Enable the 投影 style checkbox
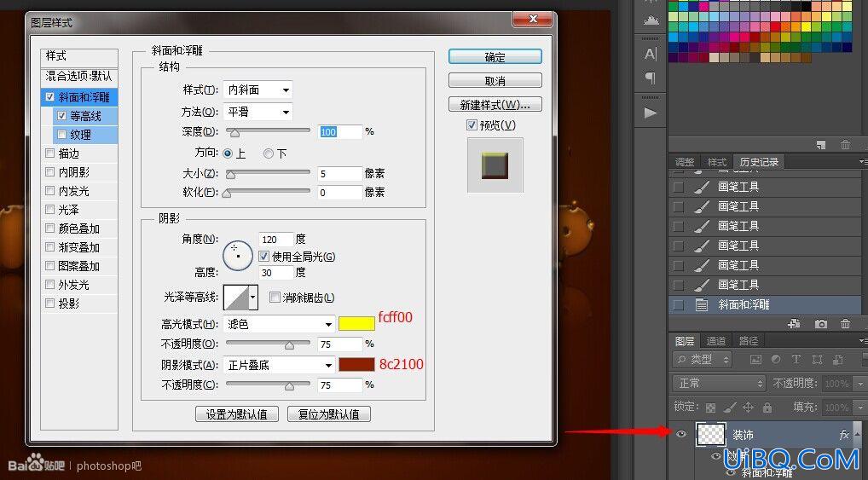Image resolution: width=868 pixels, height=480 pixels. [49, 304]
